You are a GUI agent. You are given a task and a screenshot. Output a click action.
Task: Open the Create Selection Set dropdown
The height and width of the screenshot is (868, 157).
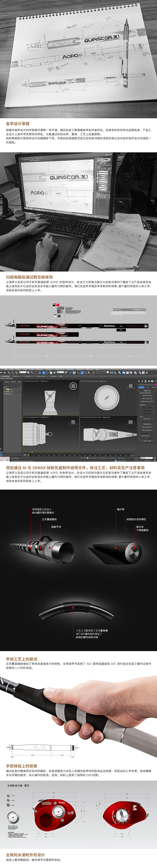[103, 372]
